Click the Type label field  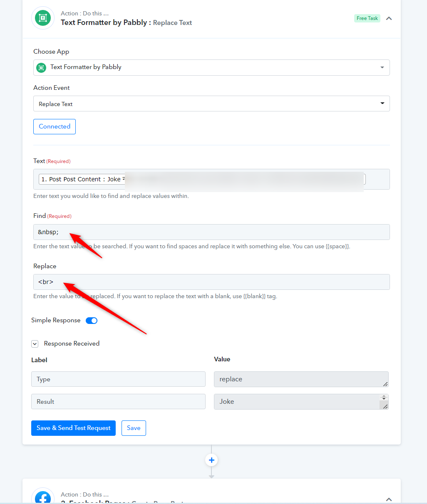118,379
